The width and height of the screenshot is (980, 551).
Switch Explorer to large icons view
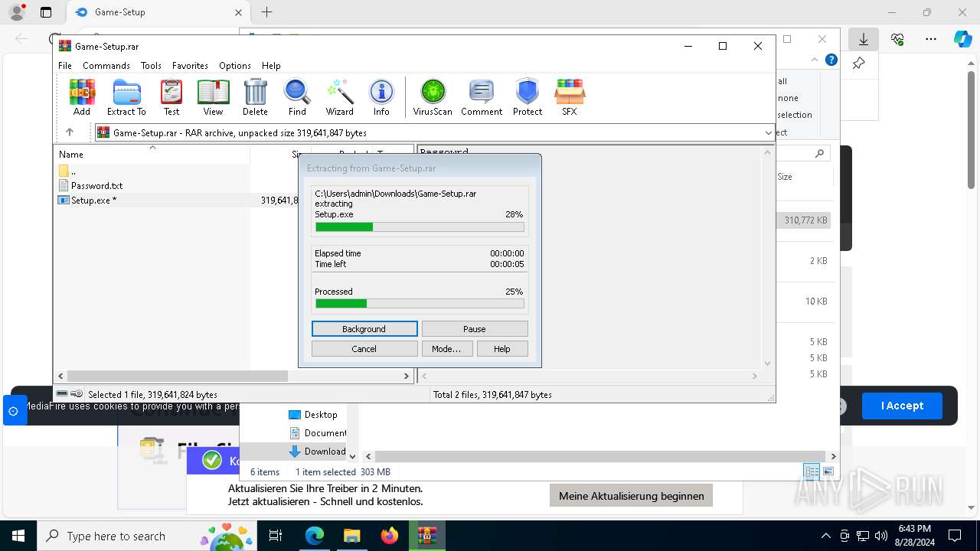[x=828, y=471]
